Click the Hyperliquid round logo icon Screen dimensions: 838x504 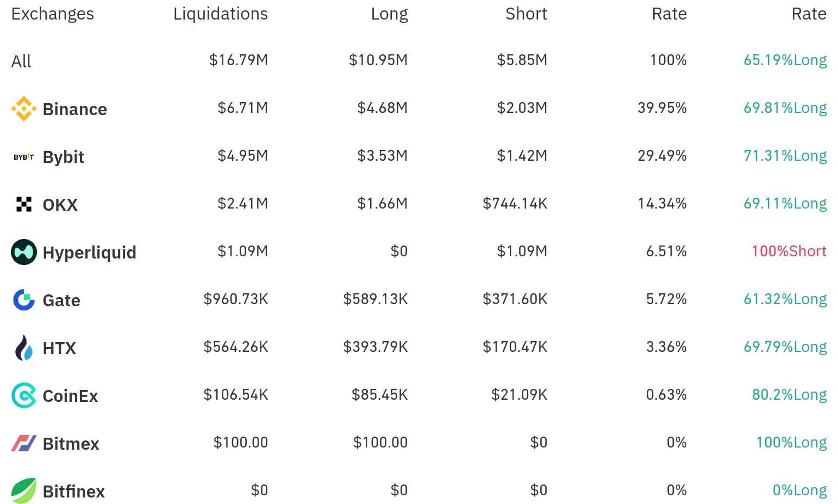point(24,252)
